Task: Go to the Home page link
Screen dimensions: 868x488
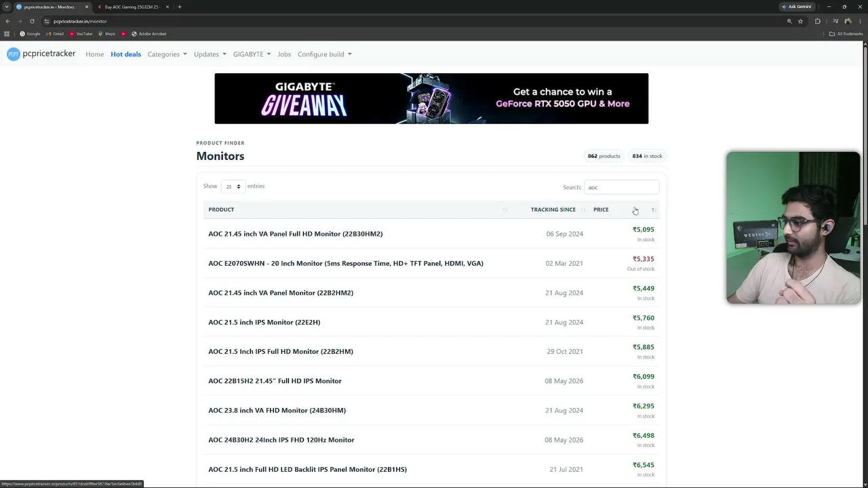Action: [x=95, y=54]
